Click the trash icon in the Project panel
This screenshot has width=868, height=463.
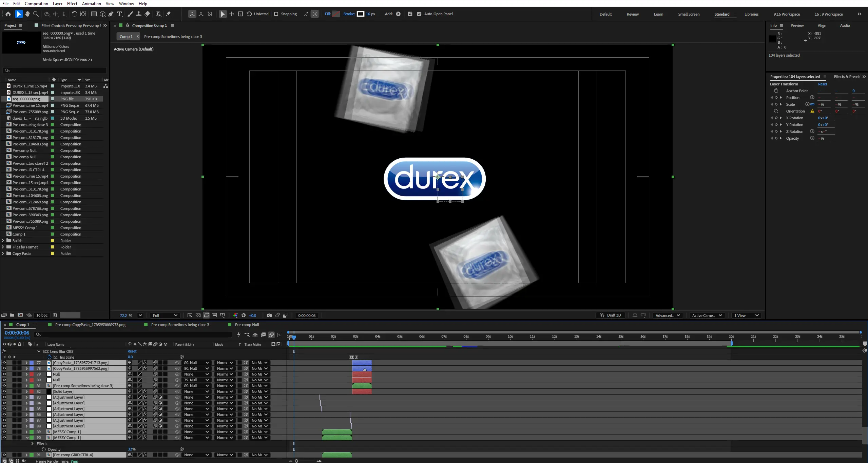point(55,315)
